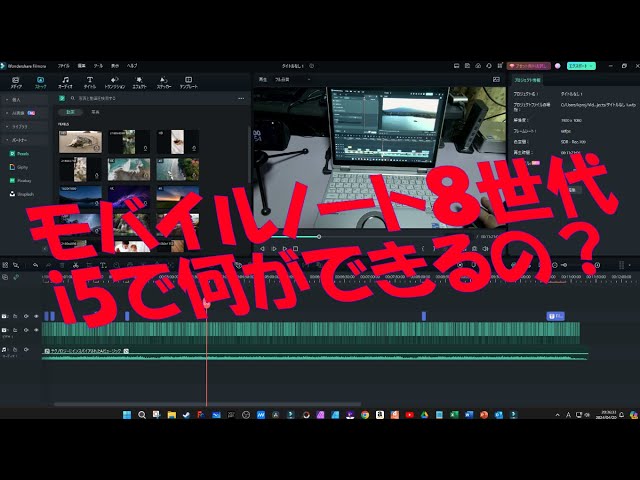
Task: Open the Effects tool icon
Action: (x=139, y=82)
